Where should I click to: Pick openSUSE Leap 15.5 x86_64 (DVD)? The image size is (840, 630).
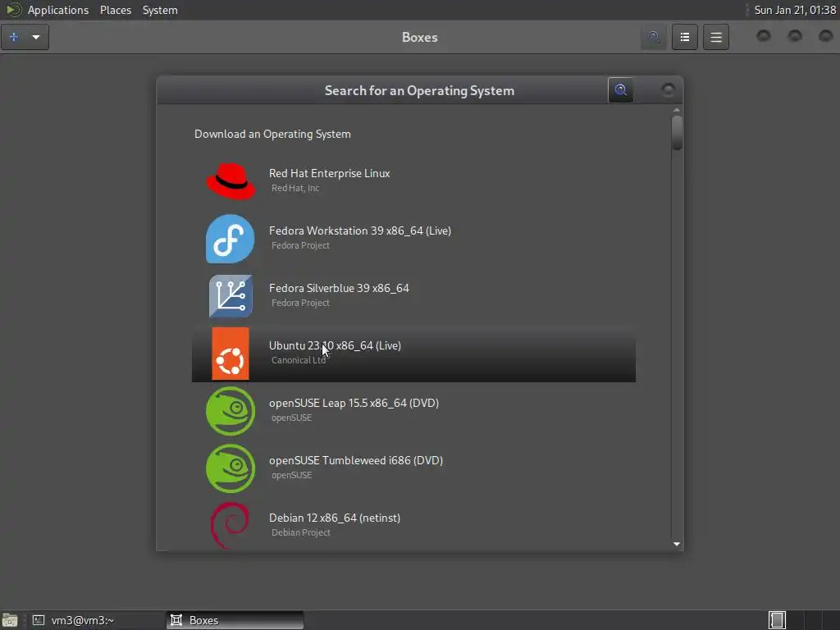(413, 411)
